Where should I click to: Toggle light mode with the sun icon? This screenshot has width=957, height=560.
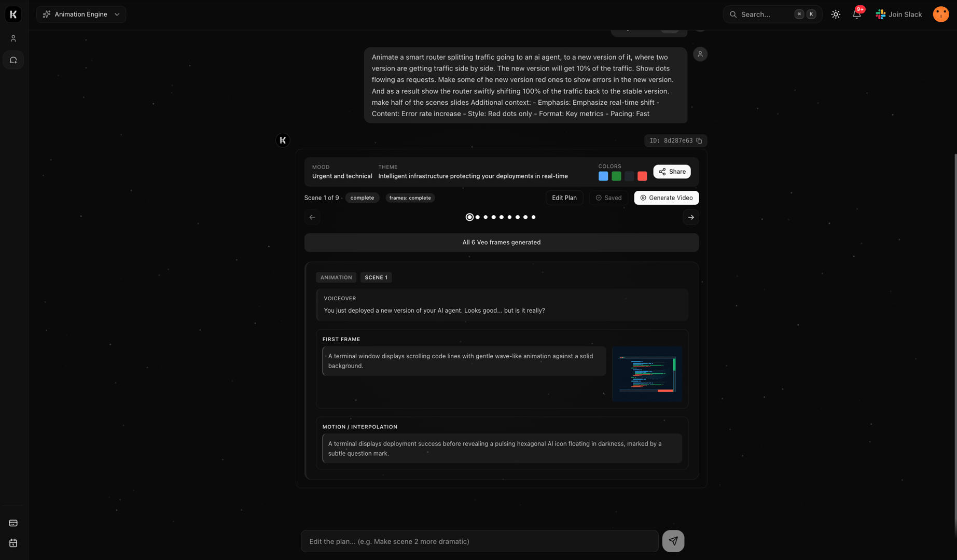tap(836, 14)
